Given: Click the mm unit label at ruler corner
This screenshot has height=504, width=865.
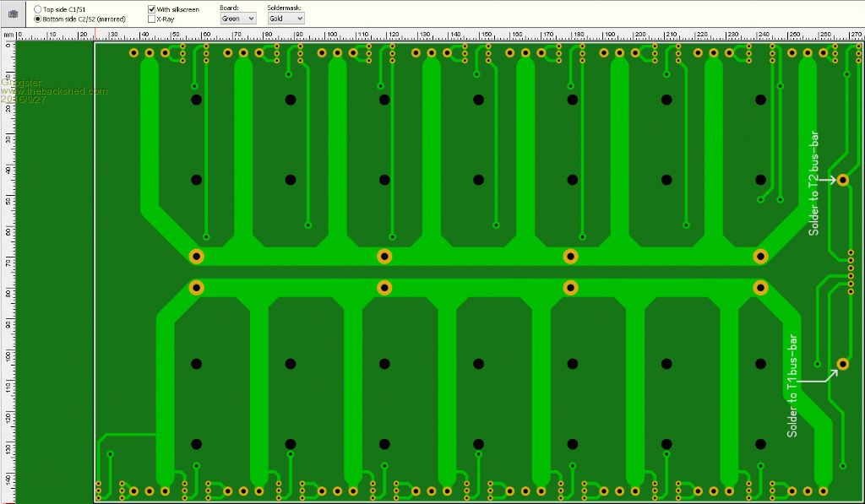Looking at the screenshot, I should tap(8, 35).
